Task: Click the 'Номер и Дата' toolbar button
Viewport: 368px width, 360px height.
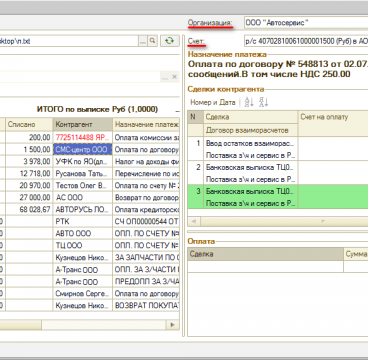Action: (x=213, y=102)
